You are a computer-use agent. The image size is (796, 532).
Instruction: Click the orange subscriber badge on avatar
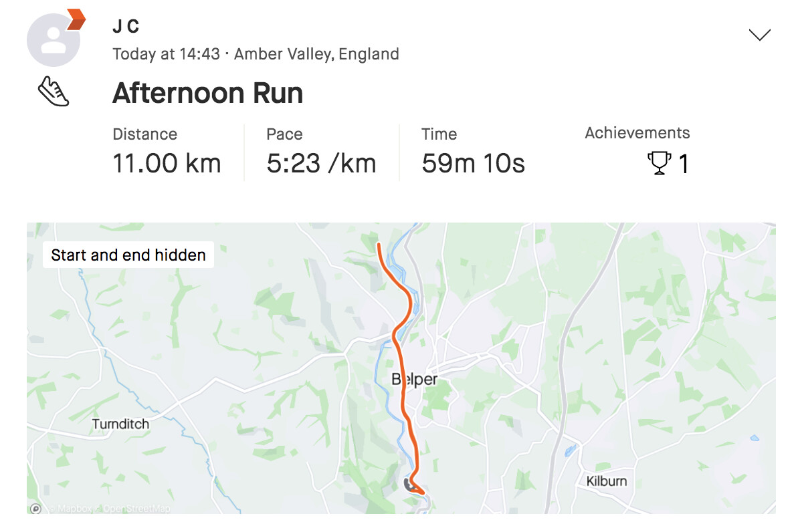point(76,20)
